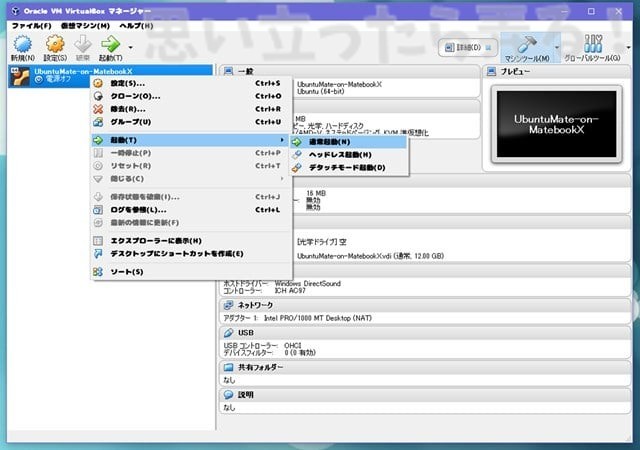Choose Clone (クローン) in context menu
Viewport: 640px width, 450px height.
[191, 96]
